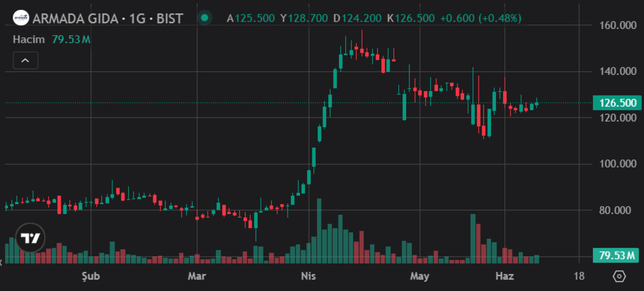The image size is (644, 291).
Task: Click the 79.53M volume axis label
Action: [x=617, y=256]
